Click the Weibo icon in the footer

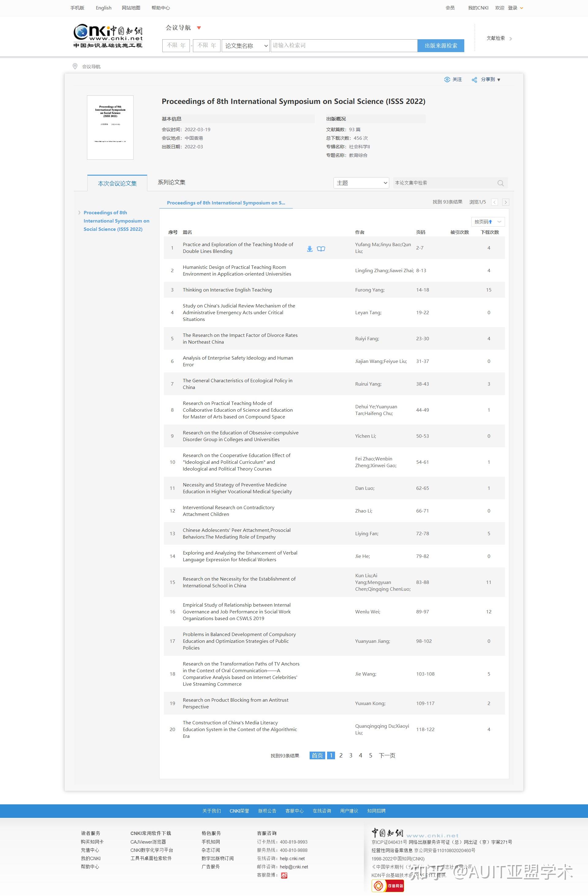(x=284, y=875)
